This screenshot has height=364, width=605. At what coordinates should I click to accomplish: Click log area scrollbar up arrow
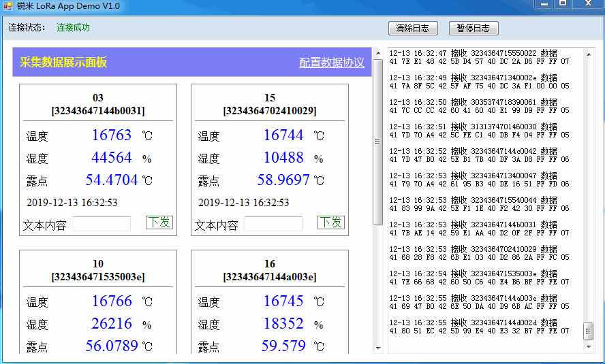coord(589,54)
